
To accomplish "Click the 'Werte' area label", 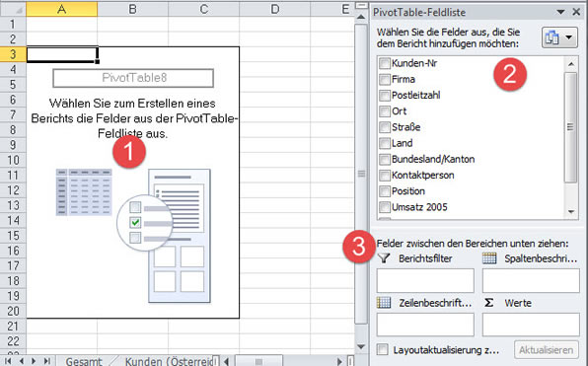I will pyautogui.click(x=518, y=303).
